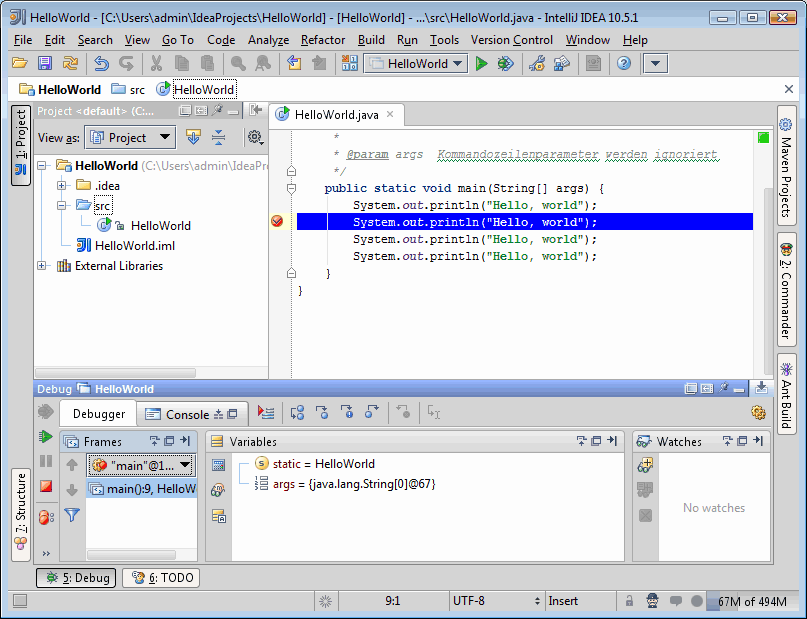Toggle breakpoint on highlighted line gutter
The height and width of the screenshot is (619, 807).
coord(277,221)
